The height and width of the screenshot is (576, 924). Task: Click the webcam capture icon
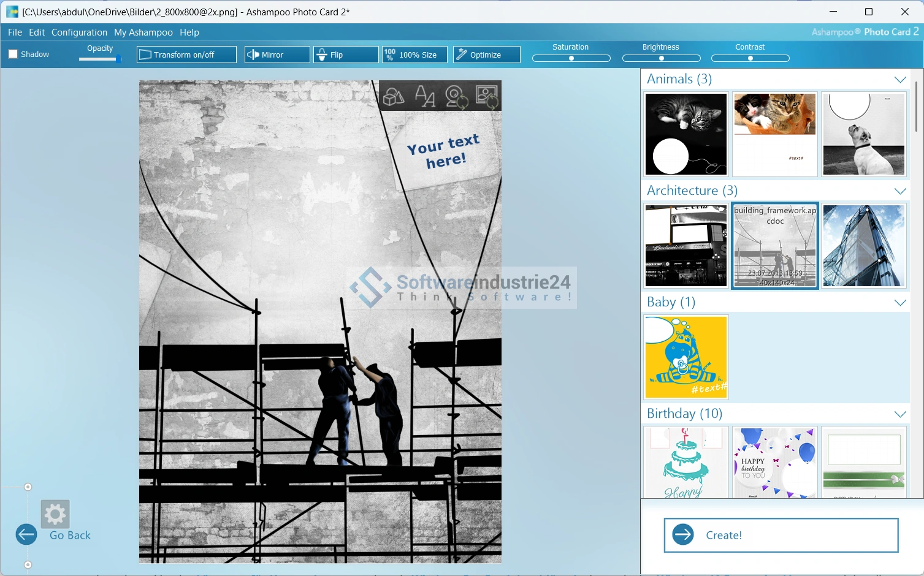[456, 97]
